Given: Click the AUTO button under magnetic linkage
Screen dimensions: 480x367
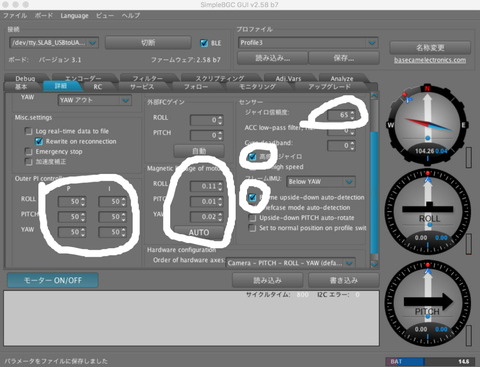Looking at the screenshot, I should 199,232.
